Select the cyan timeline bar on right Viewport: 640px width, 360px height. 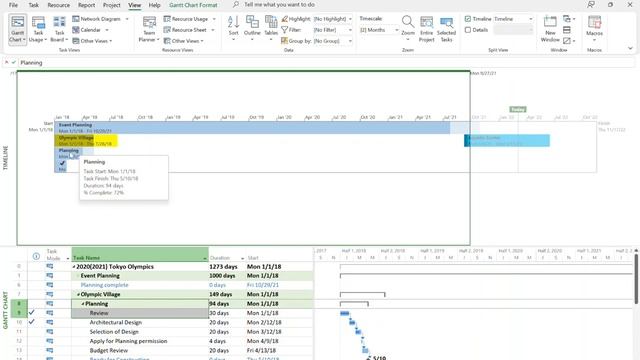coord(507,141)
